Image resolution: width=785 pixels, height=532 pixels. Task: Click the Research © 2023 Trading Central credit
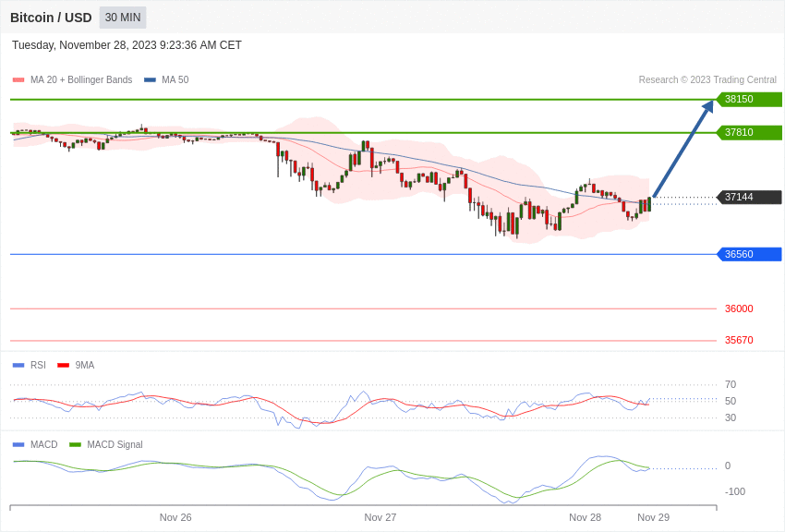click(x=707, y=79)
